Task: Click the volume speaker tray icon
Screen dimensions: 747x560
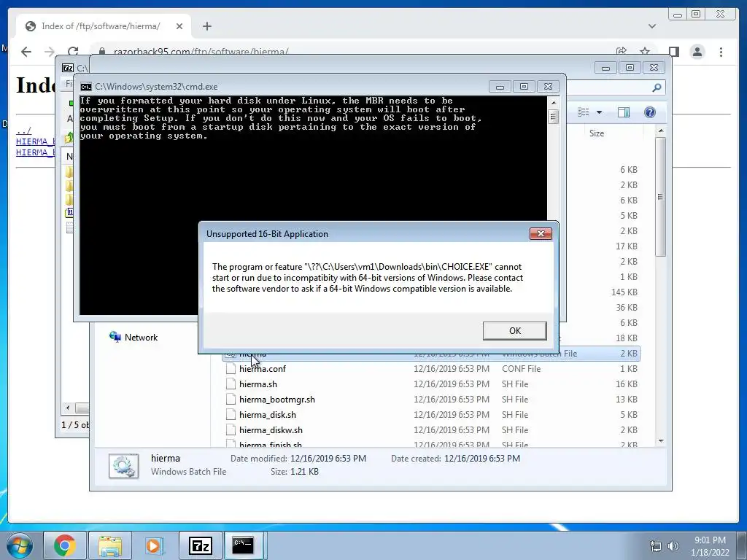Action: [673, 546]
